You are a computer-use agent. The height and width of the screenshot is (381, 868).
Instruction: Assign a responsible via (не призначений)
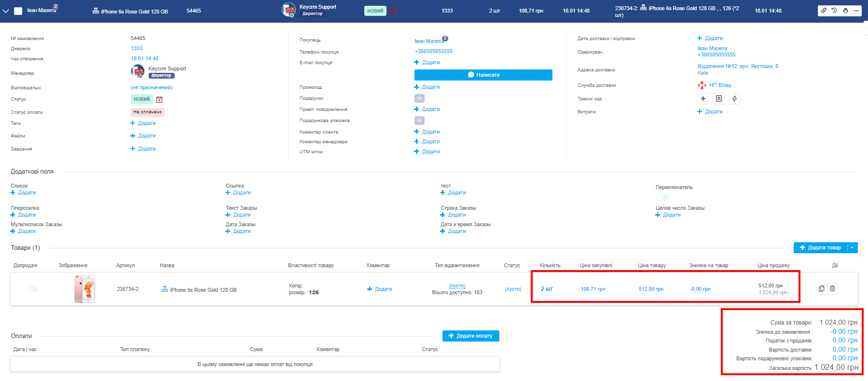pos(152,87)
